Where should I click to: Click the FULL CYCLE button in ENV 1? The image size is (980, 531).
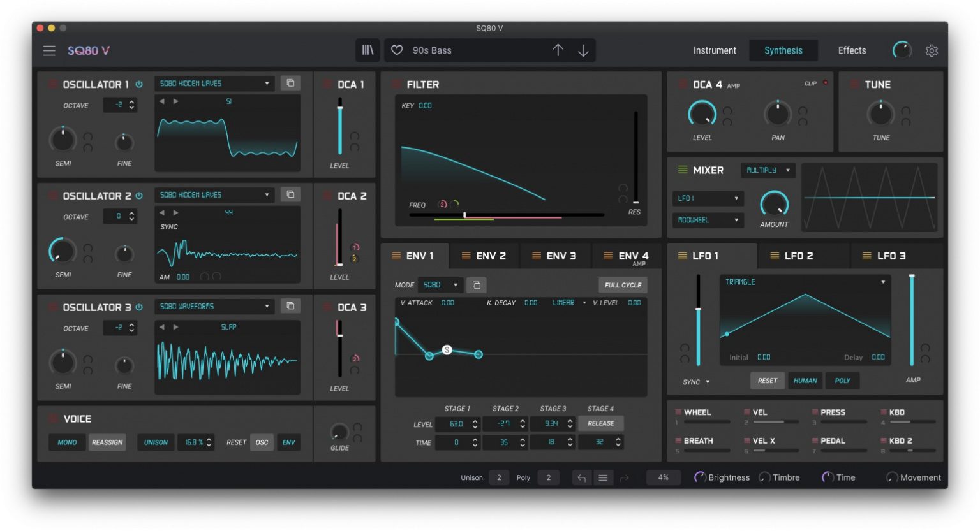pyautogui.click(x=623, y=285)
